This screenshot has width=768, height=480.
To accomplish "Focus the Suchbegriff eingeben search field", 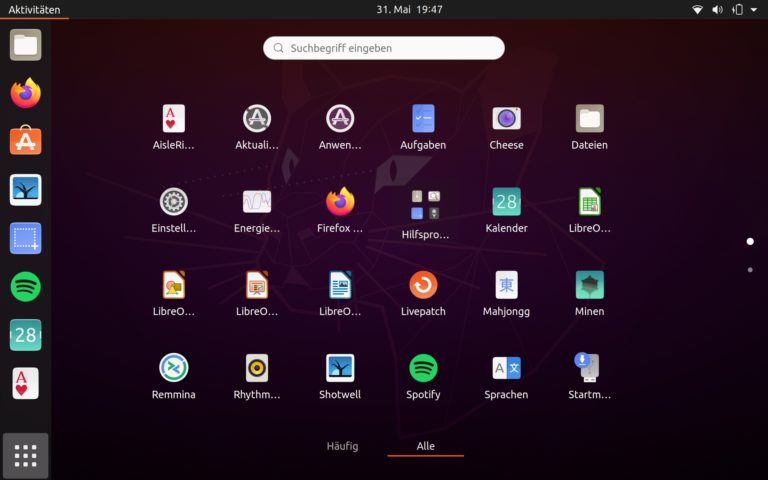I will [x=384, y=48].
